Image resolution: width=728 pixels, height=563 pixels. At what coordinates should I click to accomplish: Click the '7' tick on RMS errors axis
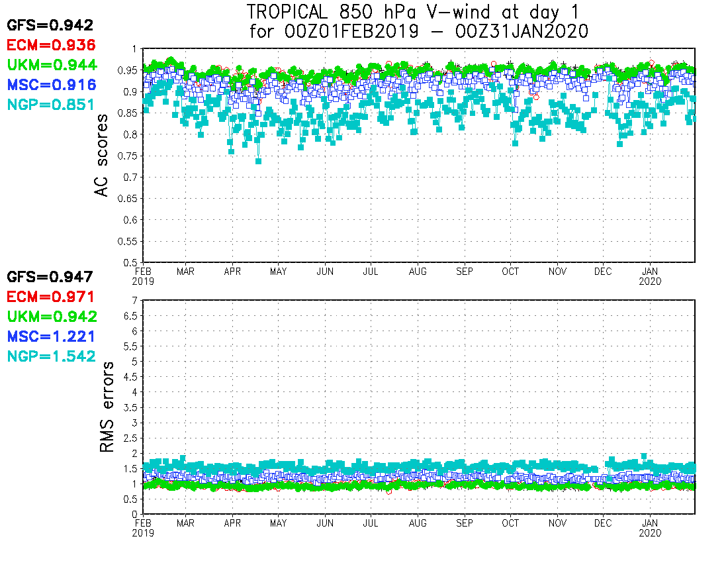point(134,301)
